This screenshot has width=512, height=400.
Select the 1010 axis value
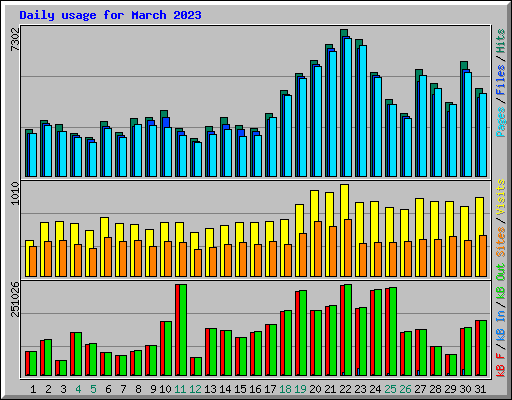(15, 193)
